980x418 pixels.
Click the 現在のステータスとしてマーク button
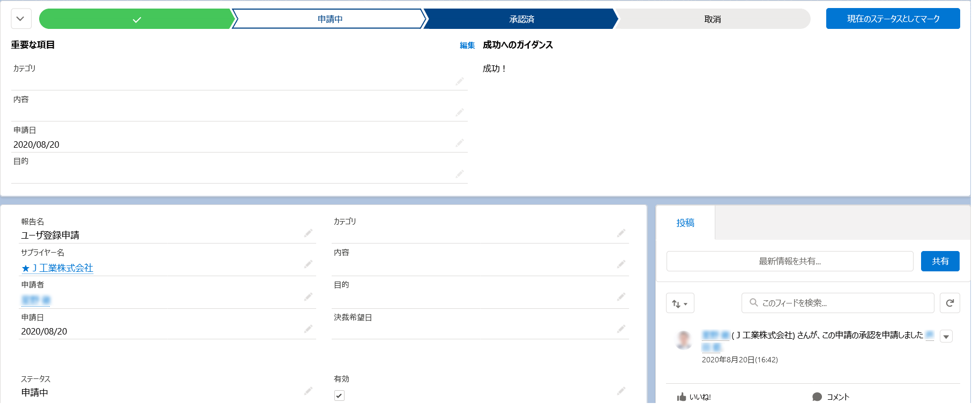click(x=893, y=19)
